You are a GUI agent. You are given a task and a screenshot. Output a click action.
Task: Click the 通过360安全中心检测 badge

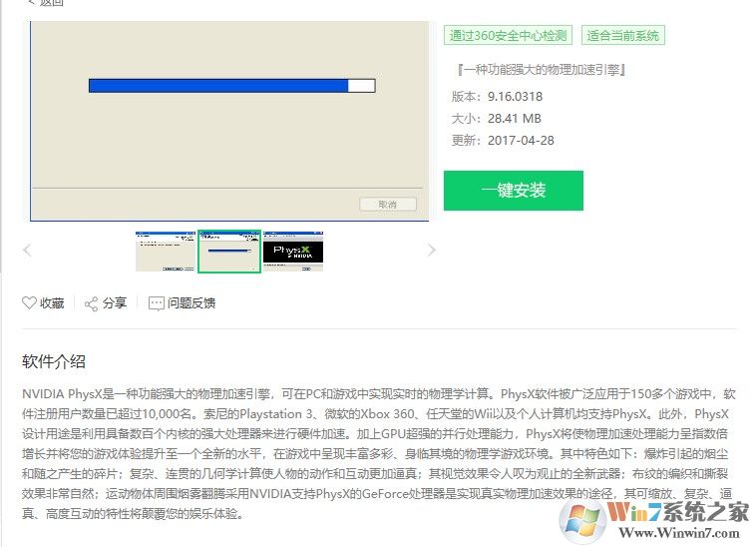click(x=508, y=35)
